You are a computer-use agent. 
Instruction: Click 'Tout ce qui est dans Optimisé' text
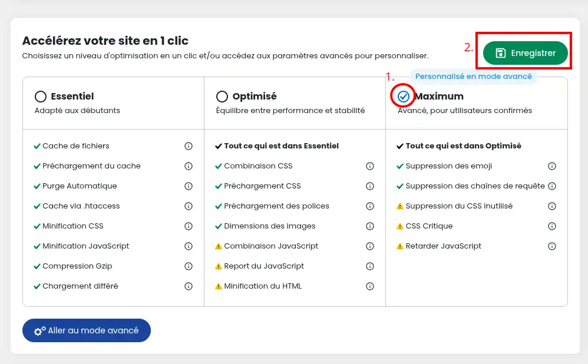464,146
